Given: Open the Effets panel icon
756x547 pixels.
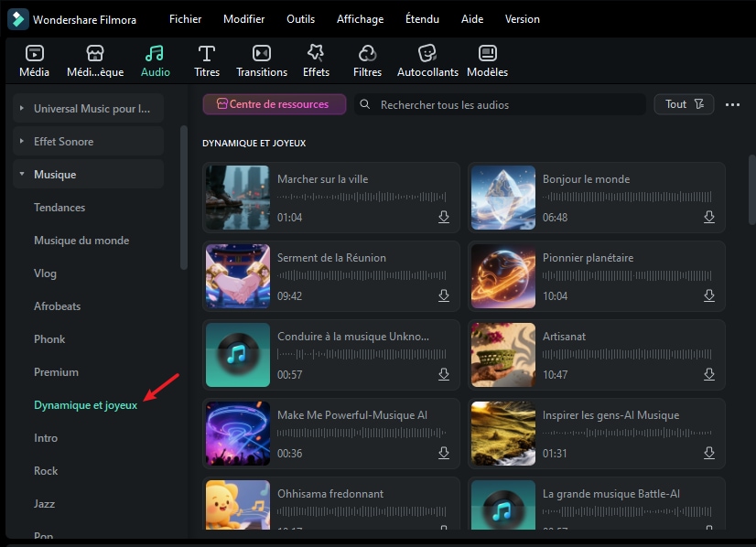Looking at the screenshot, I should pyautogui.click(x=316, y=54).
